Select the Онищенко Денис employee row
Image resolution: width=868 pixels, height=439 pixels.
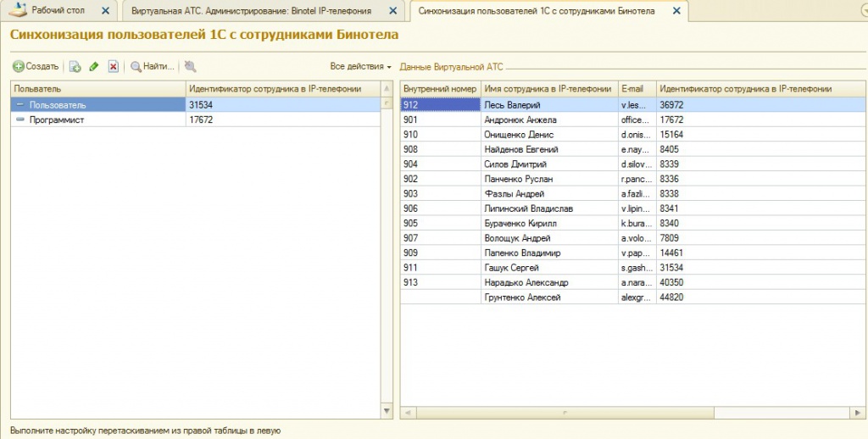(x=632, y=135)
